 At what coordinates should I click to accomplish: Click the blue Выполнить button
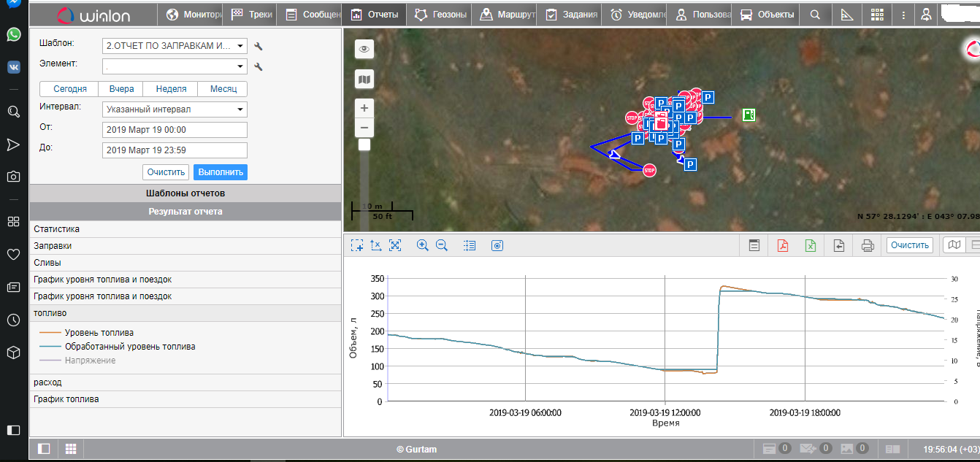click(220, 172)
